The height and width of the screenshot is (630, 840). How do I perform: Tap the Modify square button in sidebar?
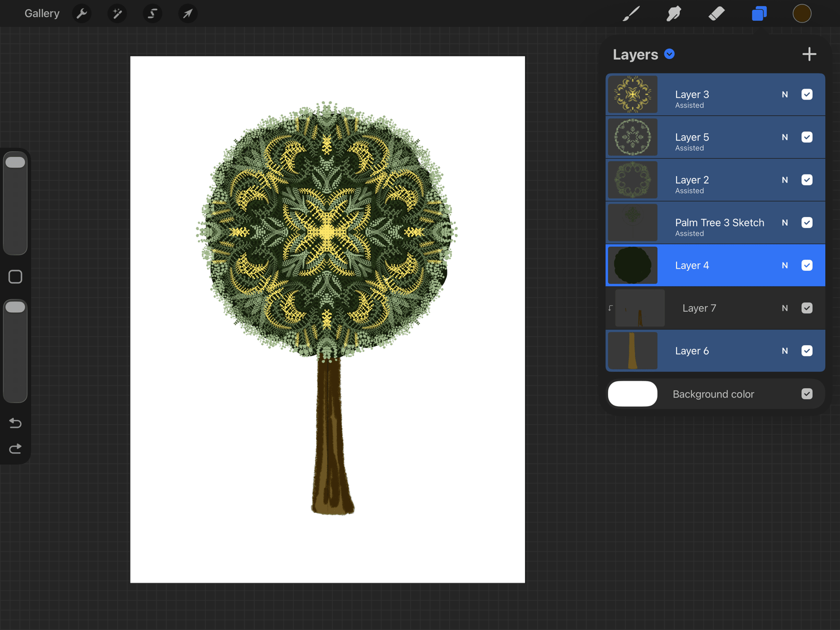coord(15,277)
